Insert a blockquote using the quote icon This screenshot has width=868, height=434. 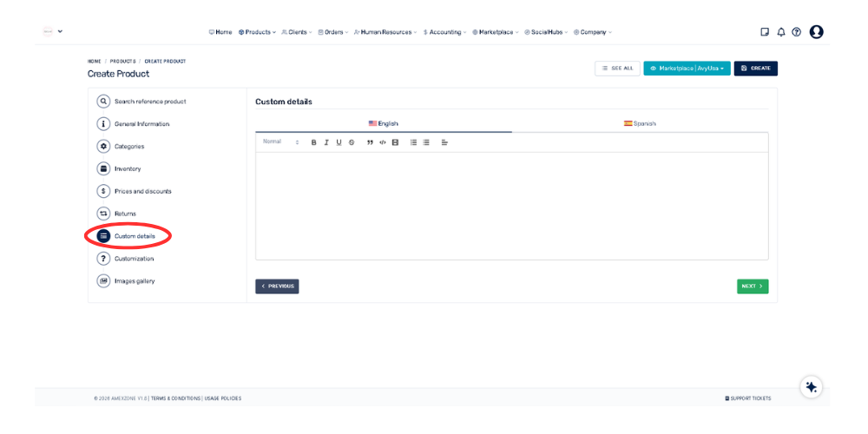tap(370, 142)
